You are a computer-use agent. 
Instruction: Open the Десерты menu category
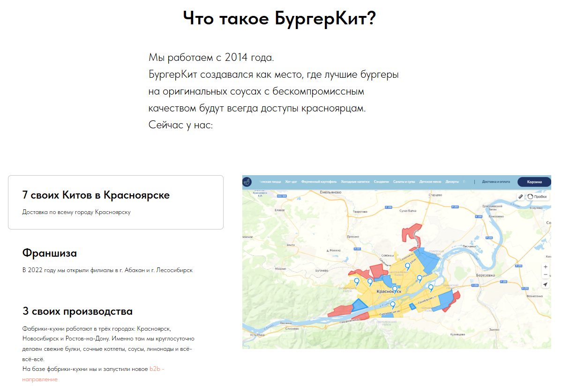point(452,182)
